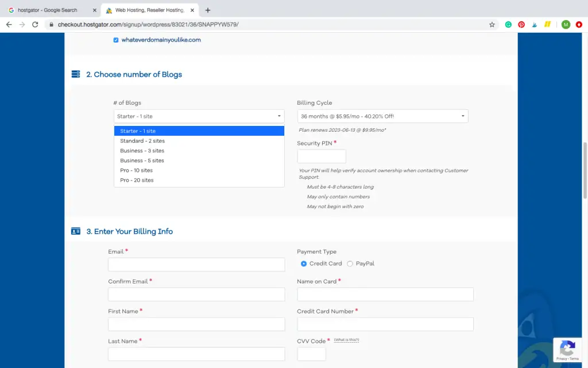
Task: Click the Name on Card input field
Action: 385,294
